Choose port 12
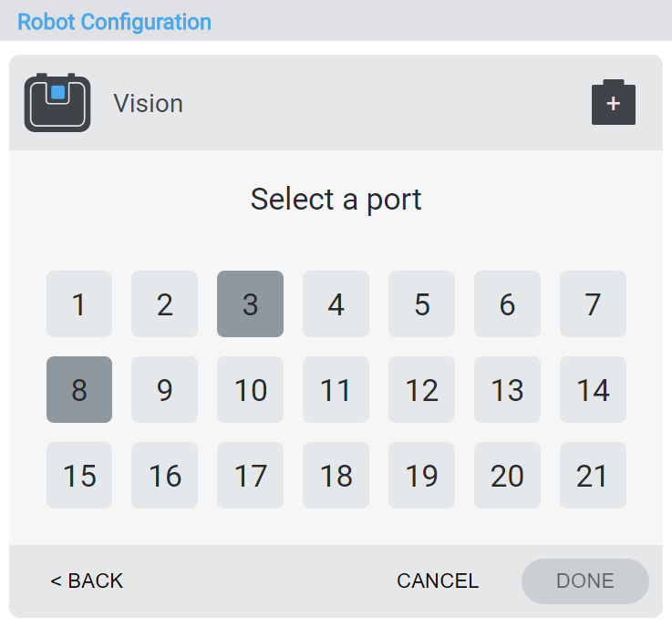This screenshot has height=627, width=672. click(422, 390)
